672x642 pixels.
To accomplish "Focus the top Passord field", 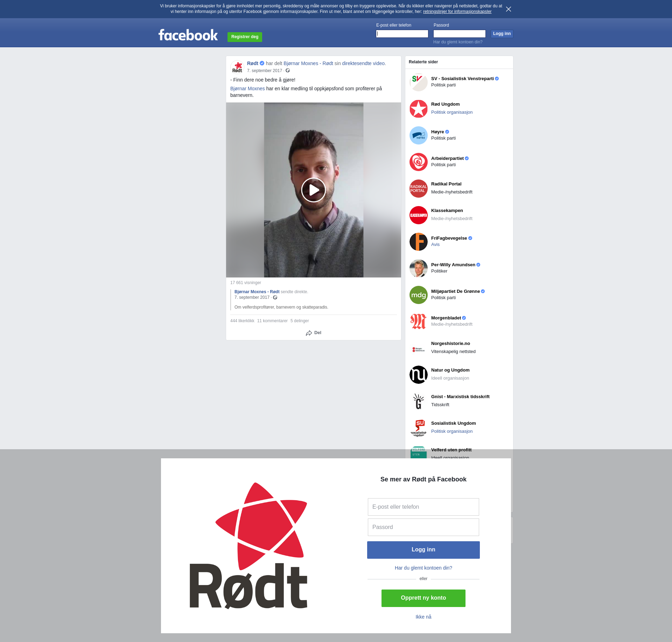I will point(460,34).
